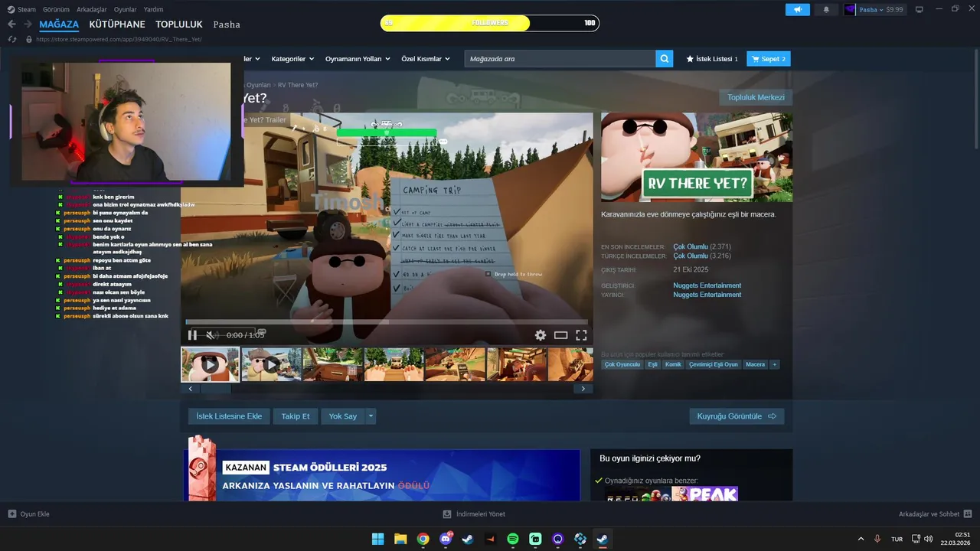
Task: Switch to the TOPLULUK tab
Action: [179, 24]
